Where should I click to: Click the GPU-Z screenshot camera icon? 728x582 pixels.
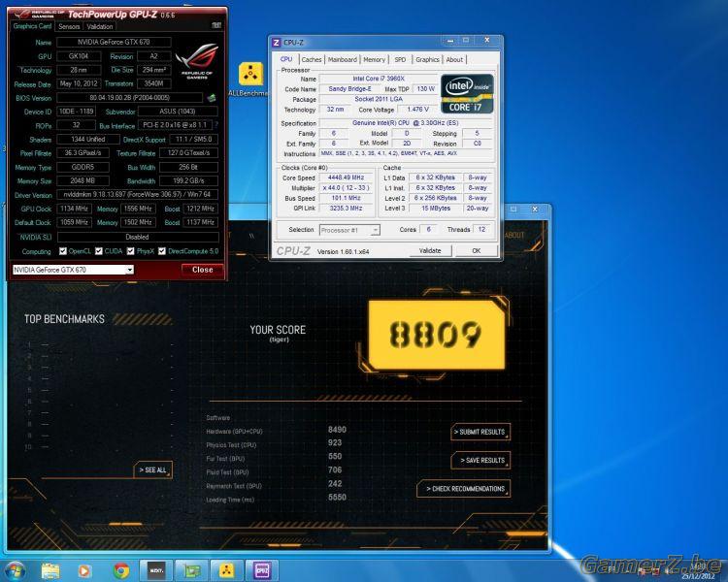(216, 25)
